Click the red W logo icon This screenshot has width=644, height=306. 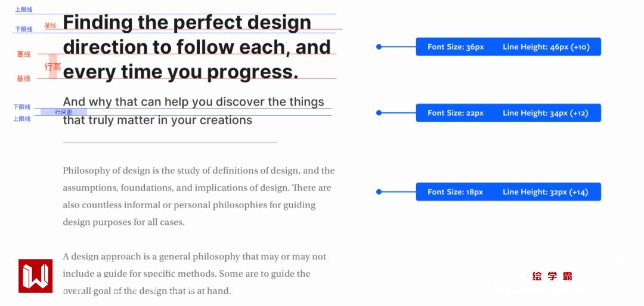pos(35,276)
